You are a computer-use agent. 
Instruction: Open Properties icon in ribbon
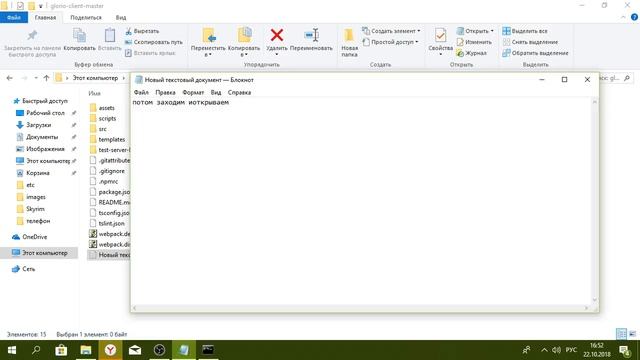point(440,35)
